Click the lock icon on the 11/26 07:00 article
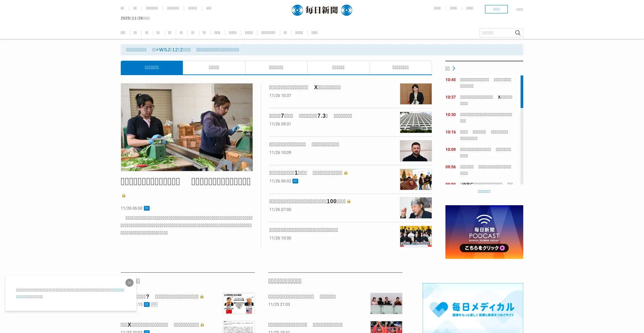644x333 pixels. click(x=349, y=201)
